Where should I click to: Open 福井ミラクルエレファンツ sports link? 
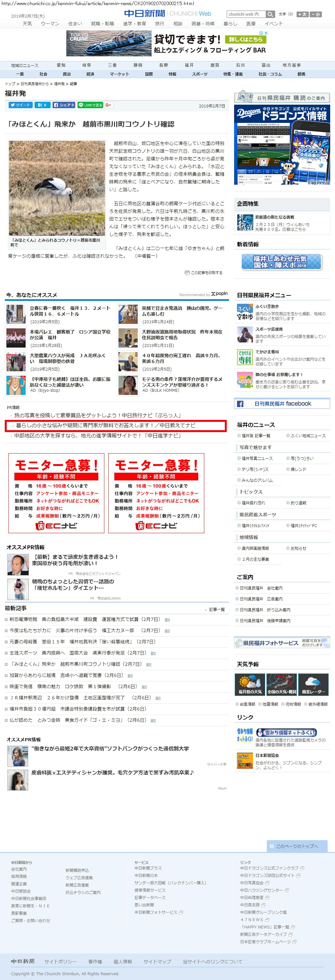255,526
